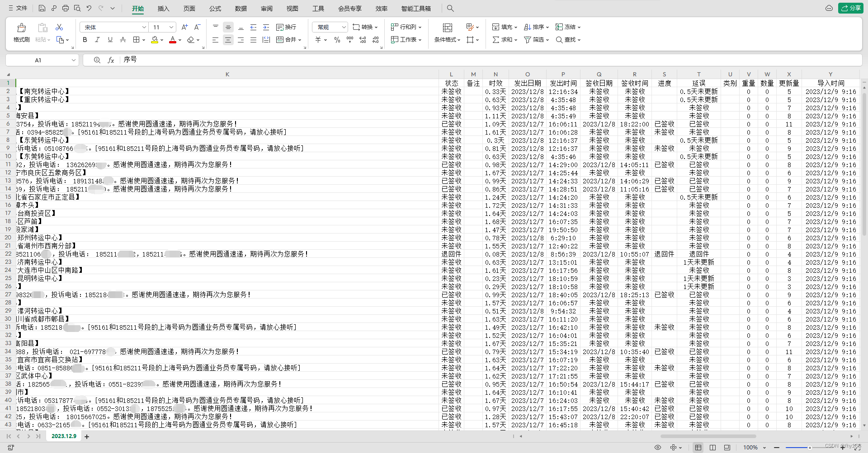Toggle italic formatting
Screen dimensions: 868x453
tap(97, 40)
